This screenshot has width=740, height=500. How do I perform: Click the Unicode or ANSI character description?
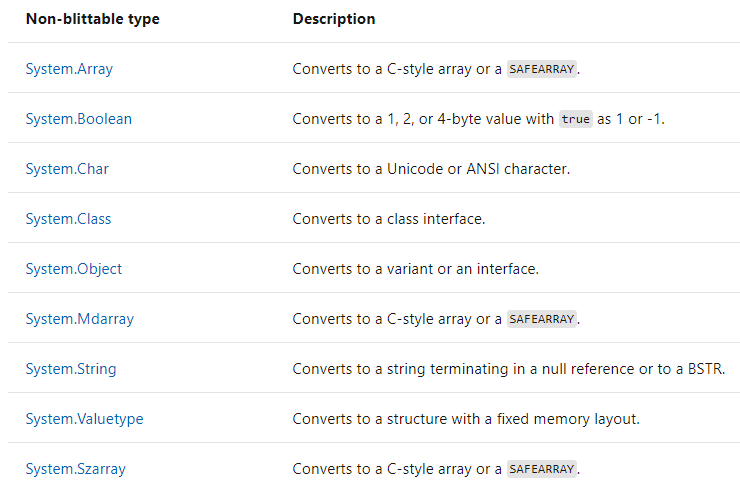point(431,169)
